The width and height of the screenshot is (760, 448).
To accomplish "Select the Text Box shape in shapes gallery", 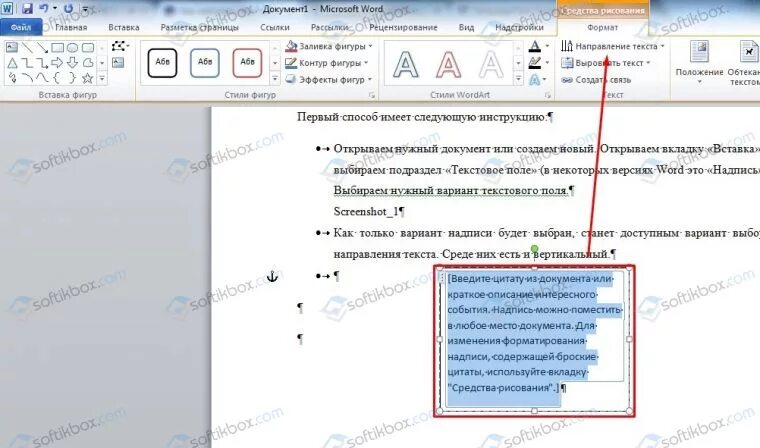I will [12, 48].
